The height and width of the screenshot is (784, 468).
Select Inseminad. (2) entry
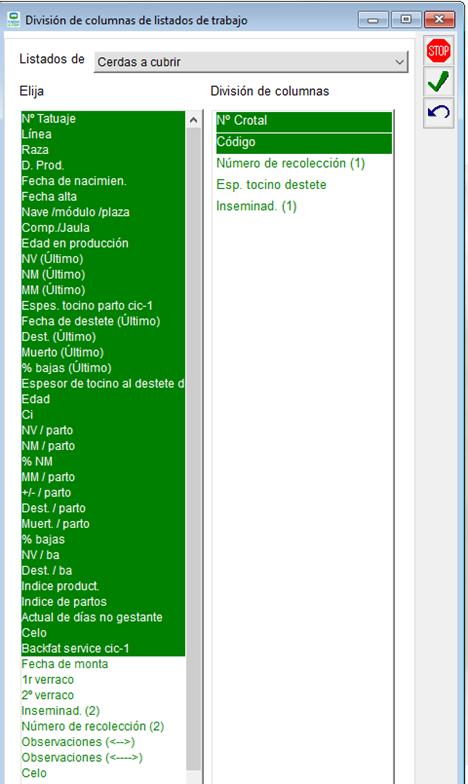coord(103,710)
